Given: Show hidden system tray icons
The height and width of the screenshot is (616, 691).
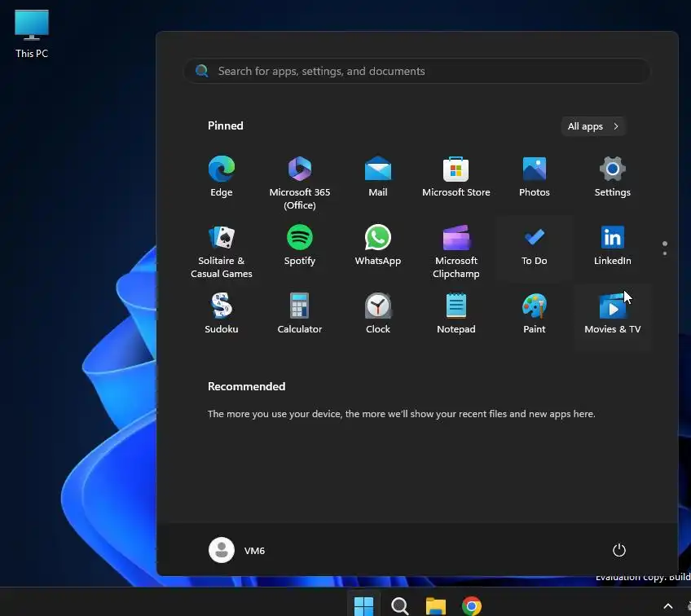Looking at the screenshot, I should pyautogui.click(x=668, y=606).
